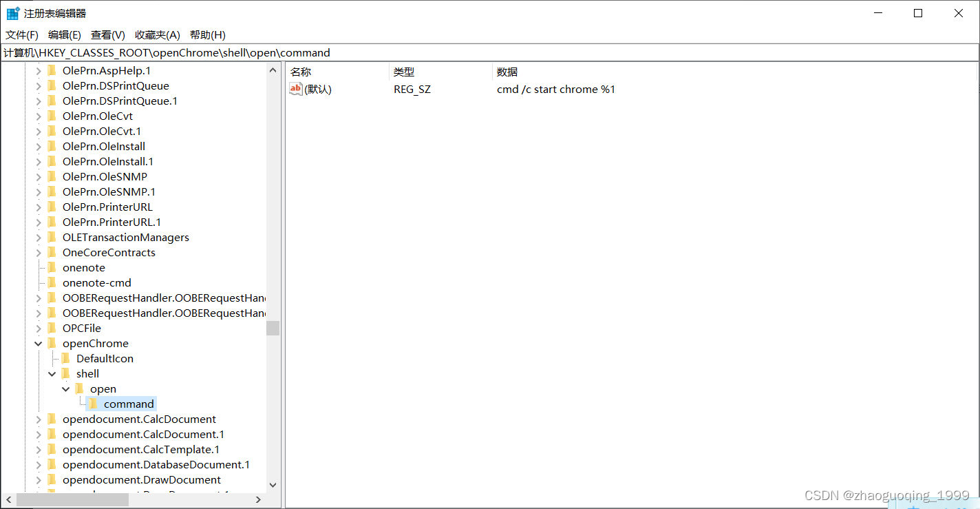Click the tree scrollbar down arrow
The width and height of the screenshot is (980, 509).
[273, 486]
